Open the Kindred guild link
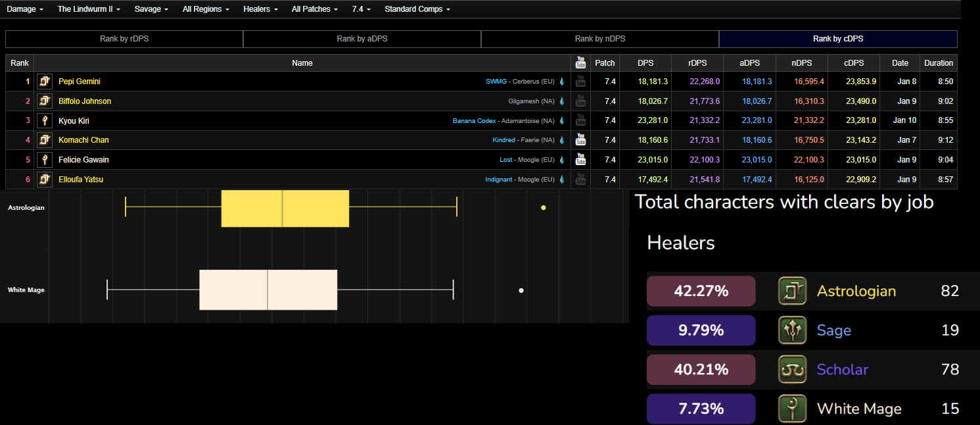The width and height of the screenshot is (980, 425). [503, 140]
